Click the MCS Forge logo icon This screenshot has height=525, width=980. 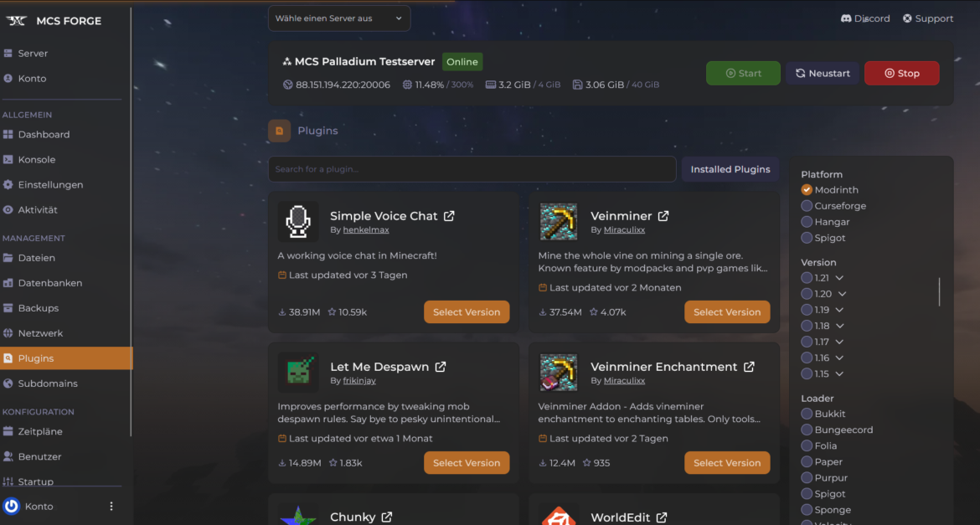[16, 21]
